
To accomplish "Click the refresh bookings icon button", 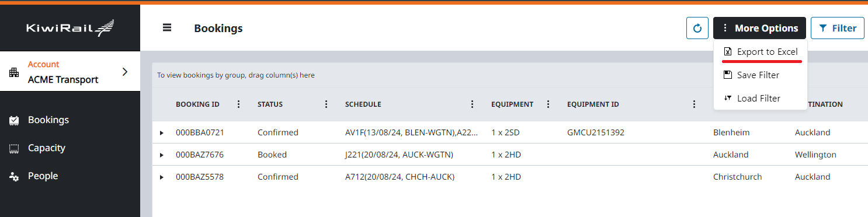I will click(697, 28).
